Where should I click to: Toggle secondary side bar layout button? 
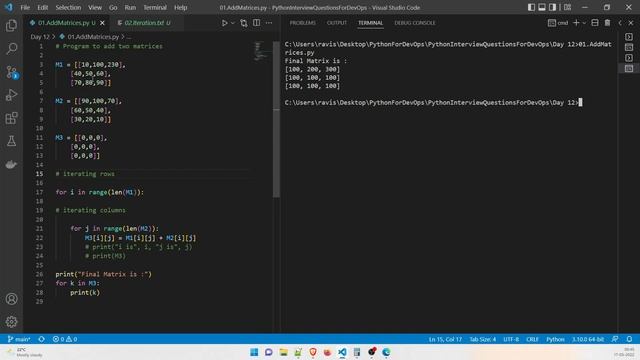552,7
